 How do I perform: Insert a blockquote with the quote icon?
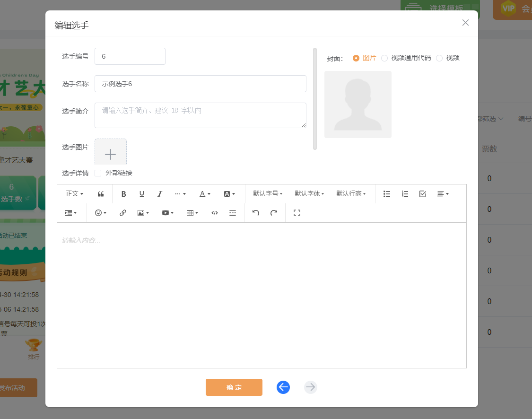(101, 194)
